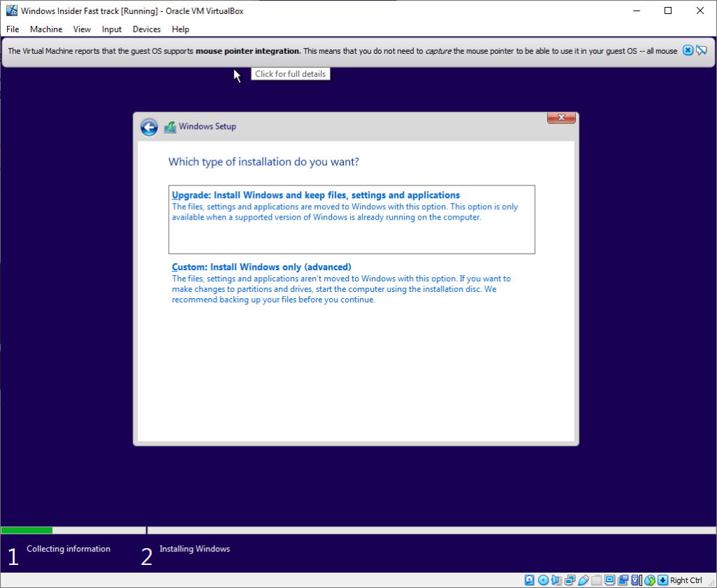Click the keyboard capture arrow icon
The height and width of the screenshot is (588, 717).
point(662,580)
